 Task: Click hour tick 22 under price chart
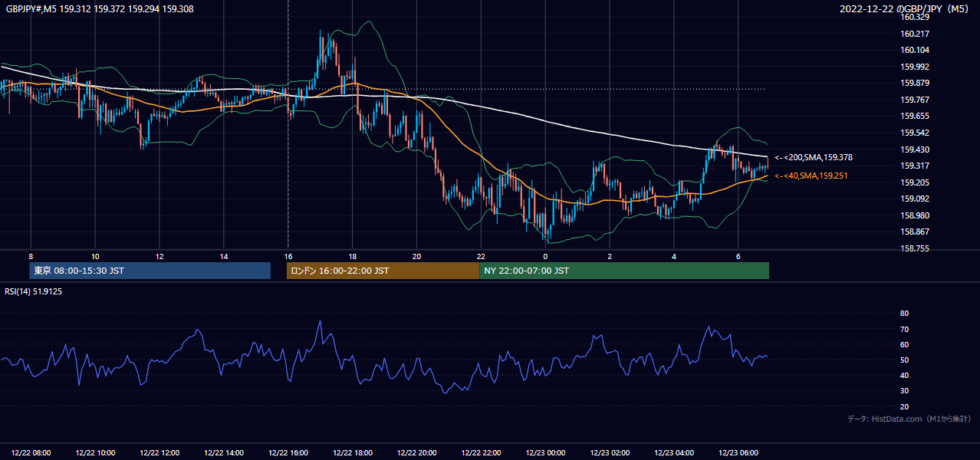482,256
